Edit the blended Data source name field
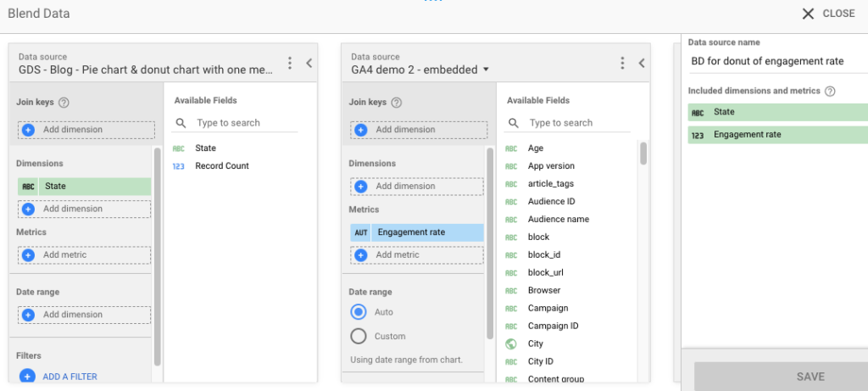 [777, 61]
